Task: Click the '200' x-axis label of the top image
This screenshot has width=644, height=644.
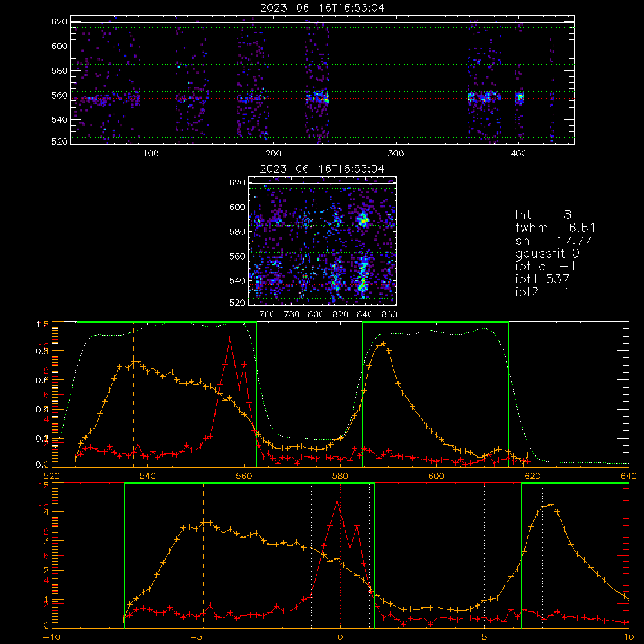Action: coord(273,154)
